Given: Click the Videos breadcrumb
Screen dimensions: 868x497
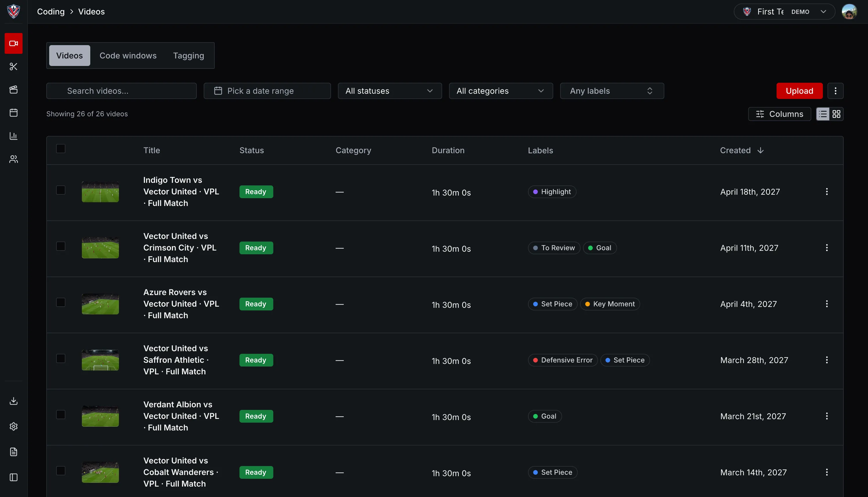Looking at the screenshot, I should pyautogui.click(x=91, y=12).
